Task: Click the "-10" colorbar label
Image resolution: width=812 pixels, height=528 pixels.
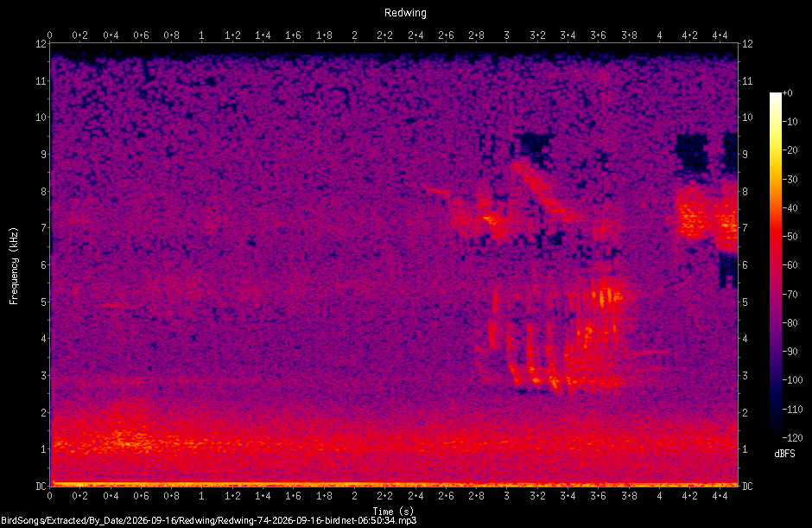Action: coord(790,122)
